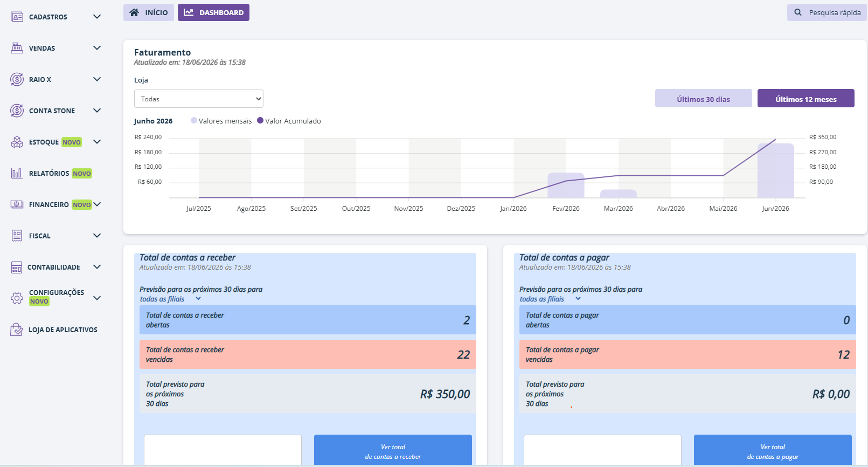Click the Vendas cash register icon

point(17,48)
